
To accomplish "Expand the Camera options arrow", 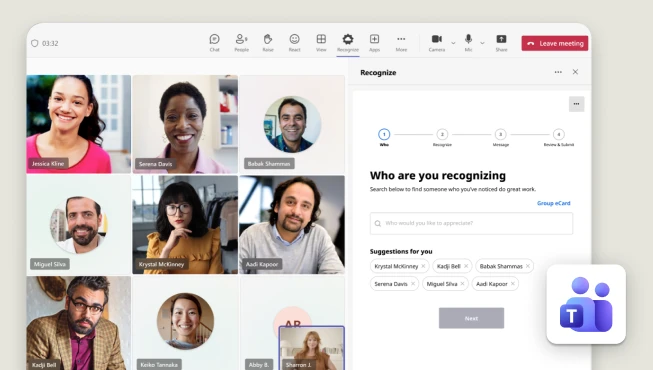I will coord(453,43).
